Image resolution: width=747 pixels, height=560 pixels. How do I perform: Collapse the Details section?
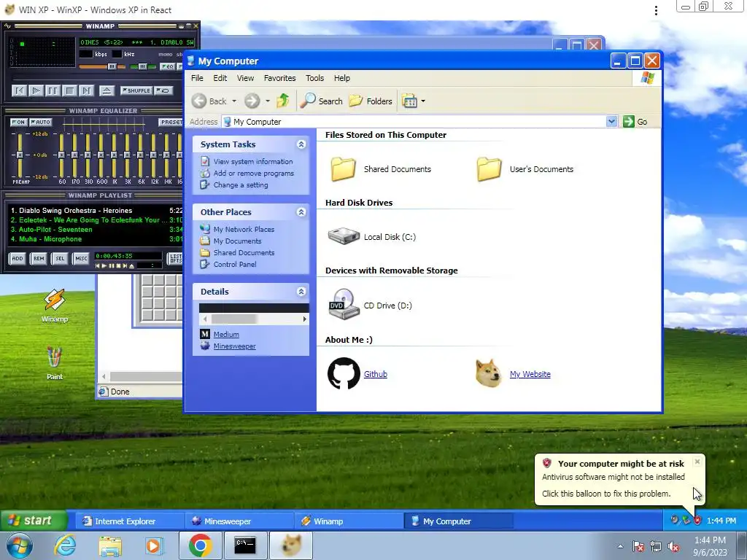[x=301, y=292]
